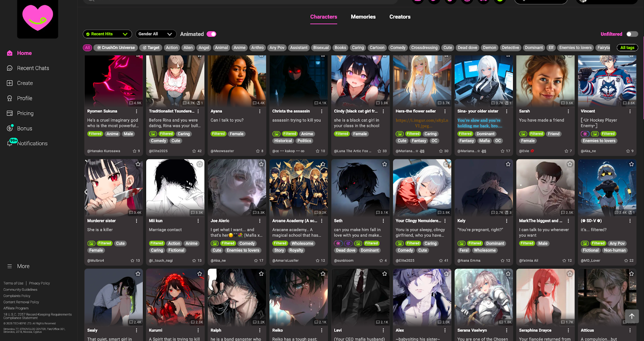Switch to the Creators tab
Screen dimensions: 644x341
point(400,17)
